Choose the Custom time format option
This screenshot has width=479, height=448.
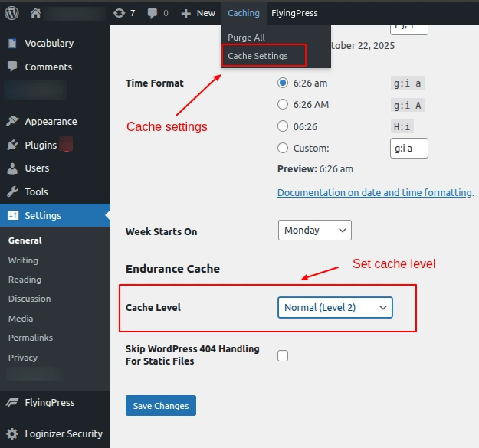[x=283, y=148]
